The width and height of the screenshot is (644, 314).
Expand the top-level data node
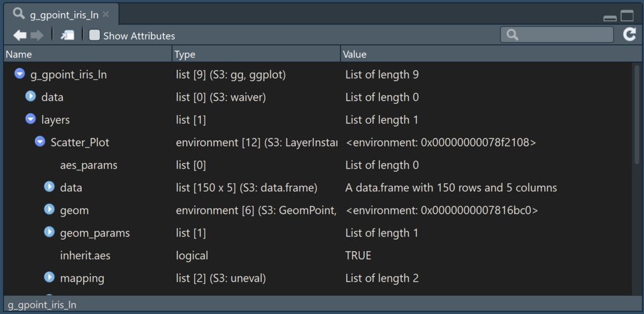[30, 97]
